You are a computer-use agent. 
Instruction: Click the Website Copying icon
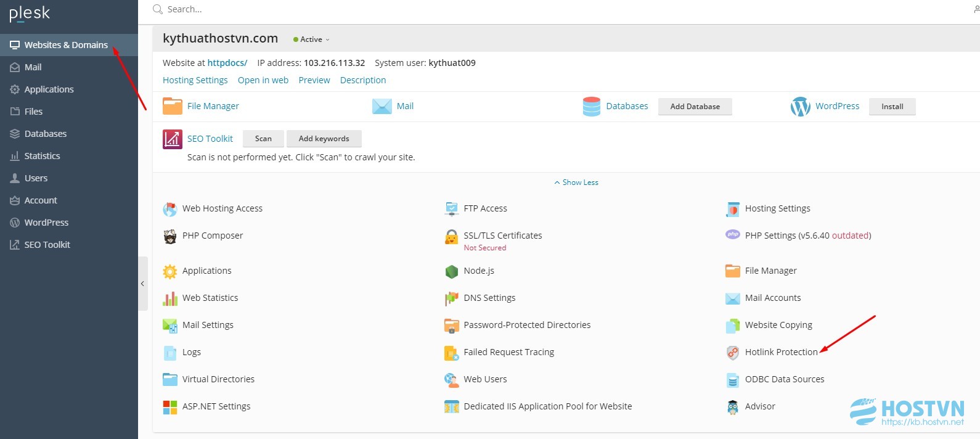click(733, 326)
